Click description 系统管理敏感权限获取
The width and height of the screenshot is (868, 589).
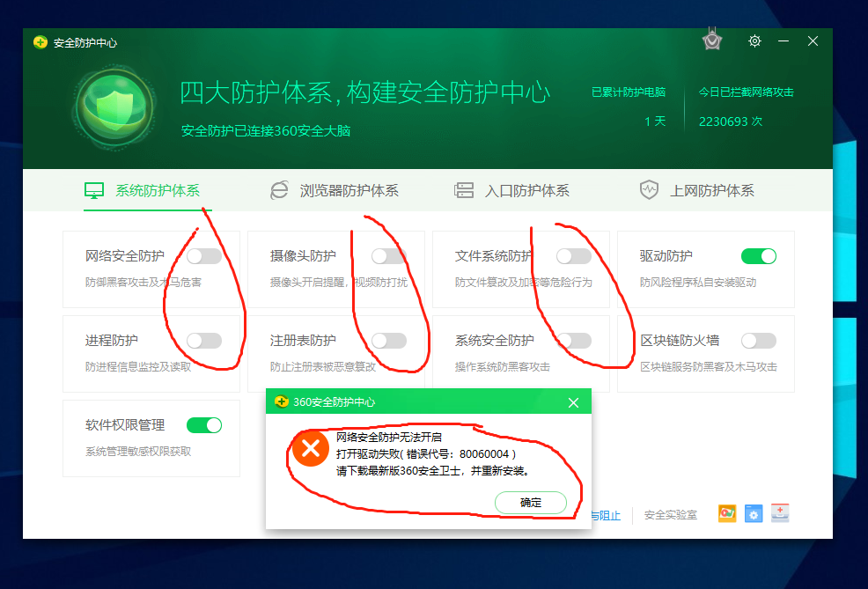tap(138, 451)
